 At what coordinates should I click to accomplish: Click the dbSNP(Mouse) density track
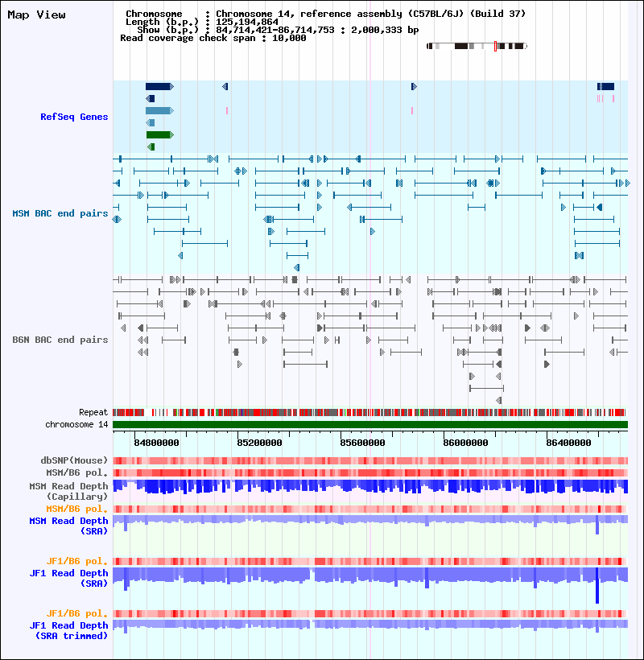pos(370,461)
